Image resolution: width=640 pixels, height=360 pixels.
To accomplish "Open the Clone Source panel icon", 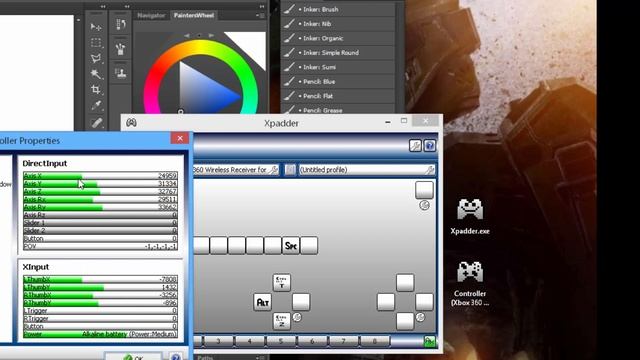I will tap(120, 73).
